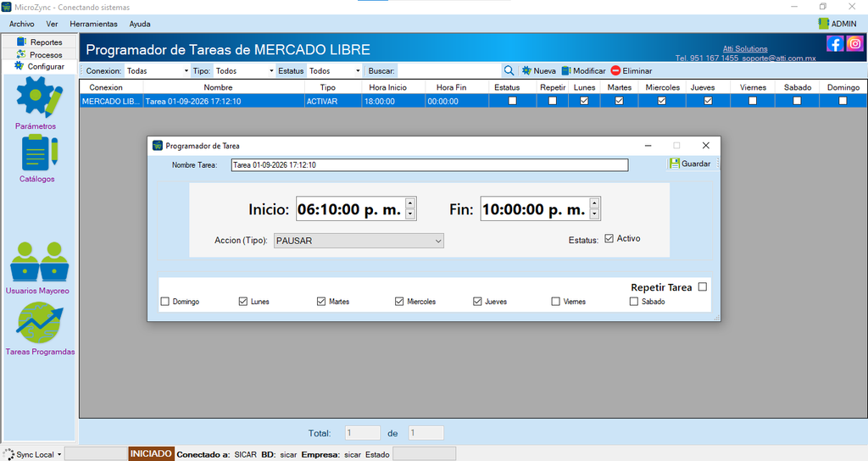Switch to the Reportes tab
868x461 pixels.
click(x=39, y=42)
